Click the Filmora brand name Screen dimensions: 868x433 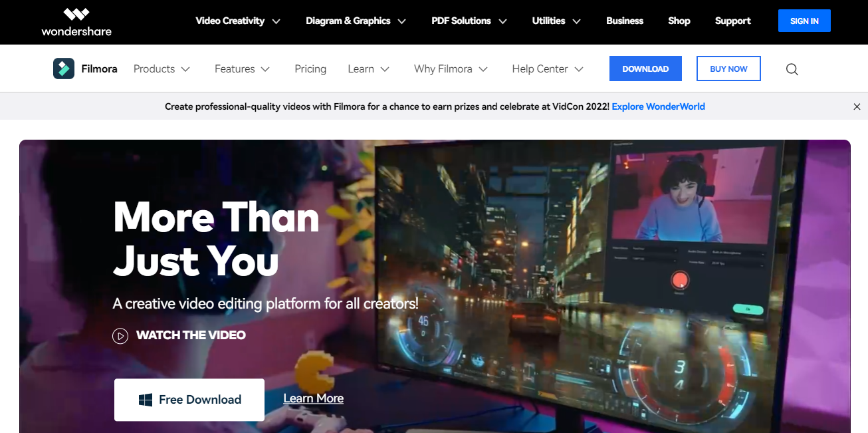click(100, 69)
